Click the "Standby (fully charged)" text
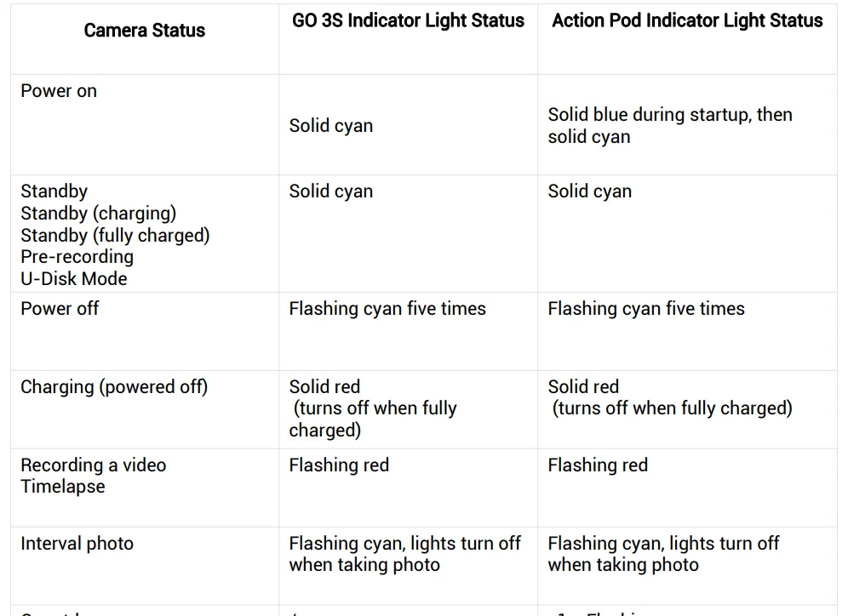 pos(115,235)
